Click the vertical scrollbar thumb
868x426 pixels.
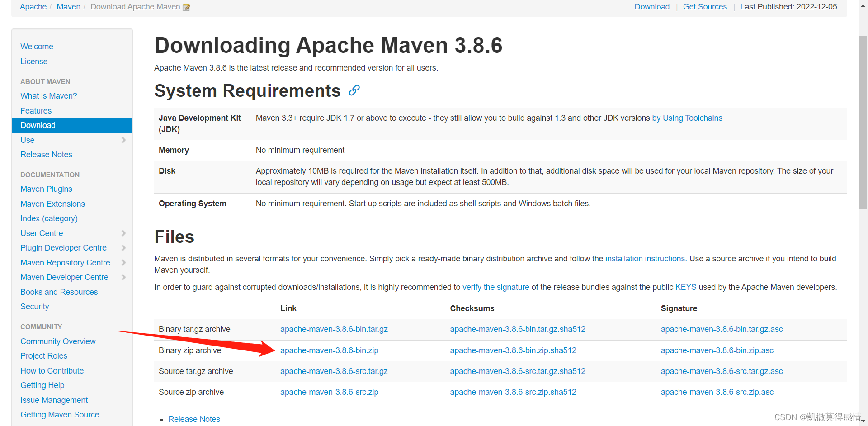coord(863,122)
